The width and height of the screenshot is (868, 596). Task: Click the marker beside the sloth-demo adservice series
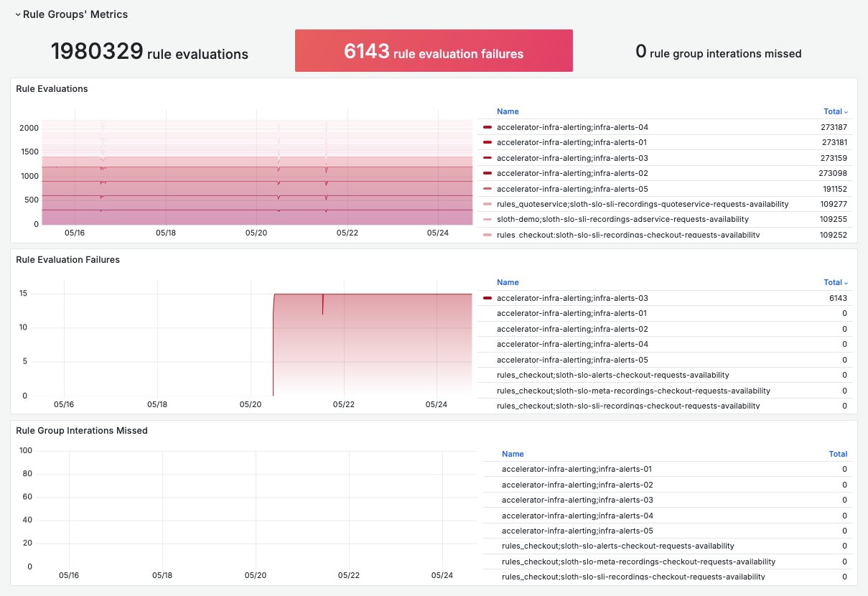(x=487, y=219)
